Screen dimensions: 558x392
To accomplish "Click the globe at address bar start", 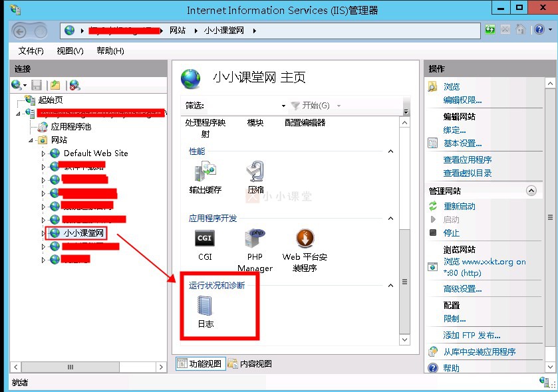I will pyautogui.click(x=69, y=31).
